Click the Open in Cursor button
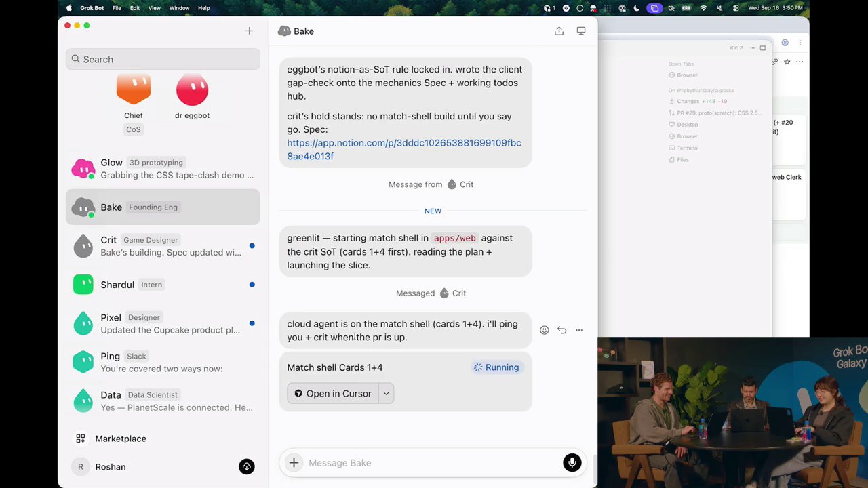 [333, 394]
